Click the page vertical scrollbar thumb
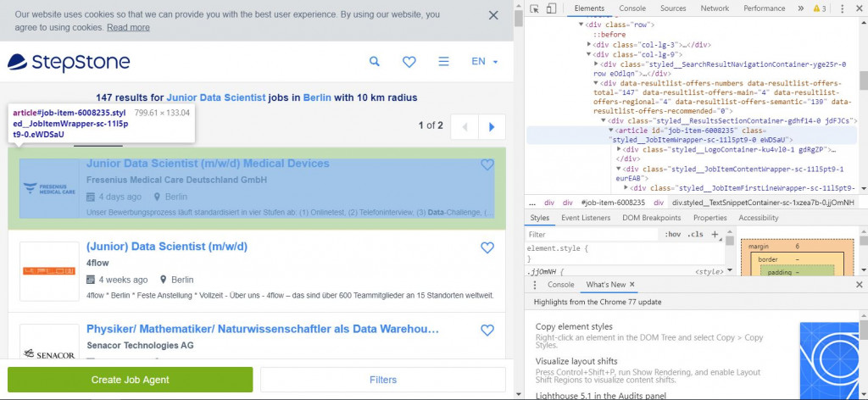The width and height of the screenshot is (868, 400). pos(518,19)
